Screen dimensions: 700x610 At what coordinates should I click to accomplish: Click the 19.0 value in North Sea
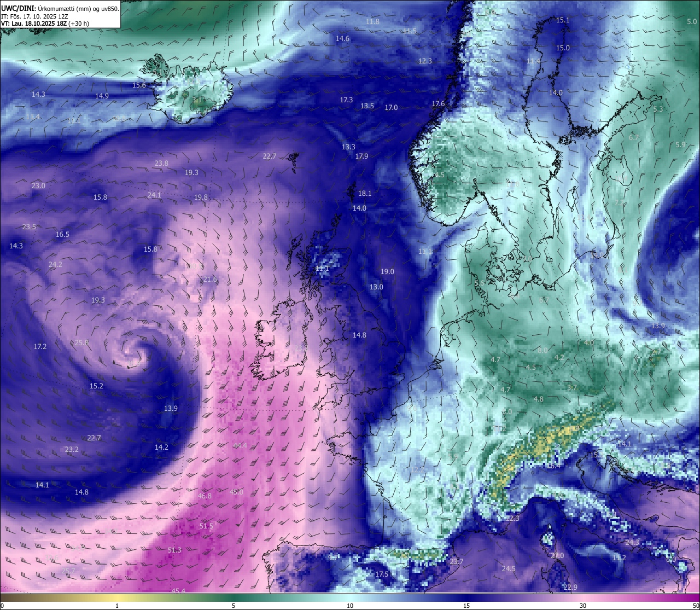tap(387, 271)
